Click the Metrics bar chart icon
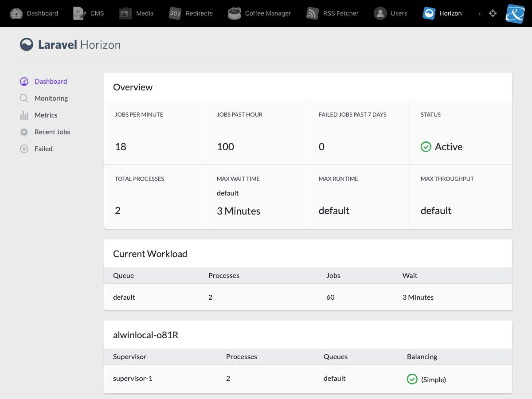 click(24, 115)
